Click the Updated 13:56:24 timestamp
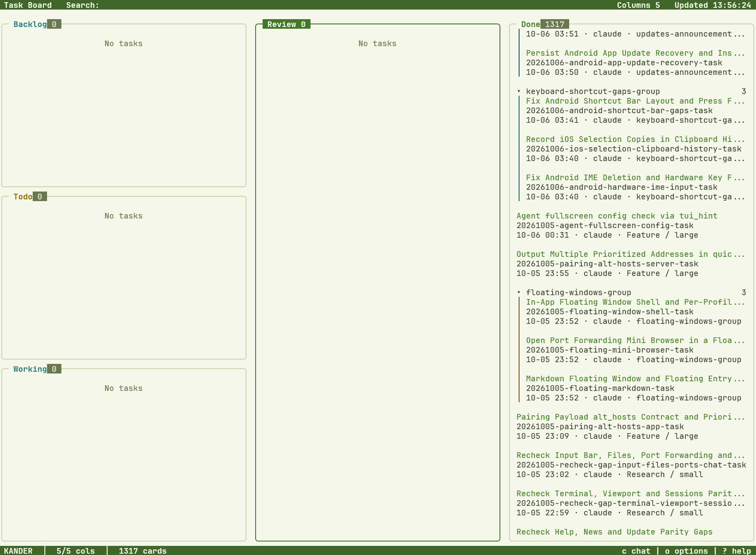756x555 pixels. coord(712,5)
